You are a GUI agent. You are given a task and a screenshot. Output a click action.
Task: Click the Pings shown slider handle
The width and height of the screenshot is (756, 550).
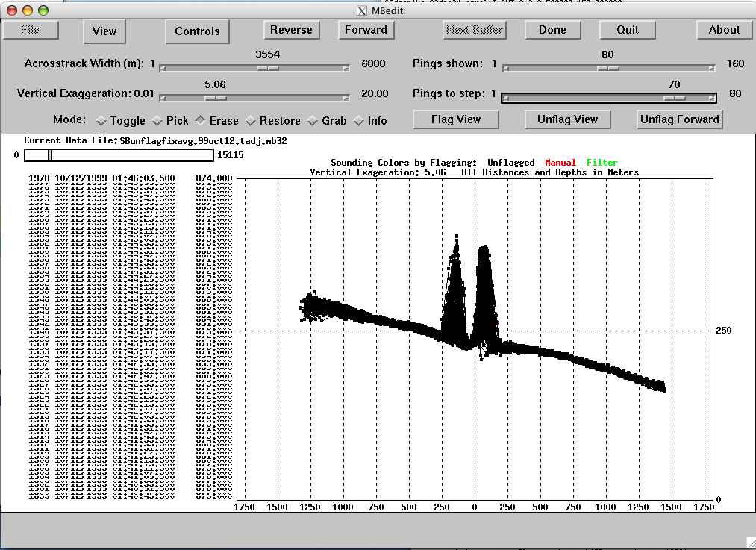pyautogui.click(x=608, y=68)
